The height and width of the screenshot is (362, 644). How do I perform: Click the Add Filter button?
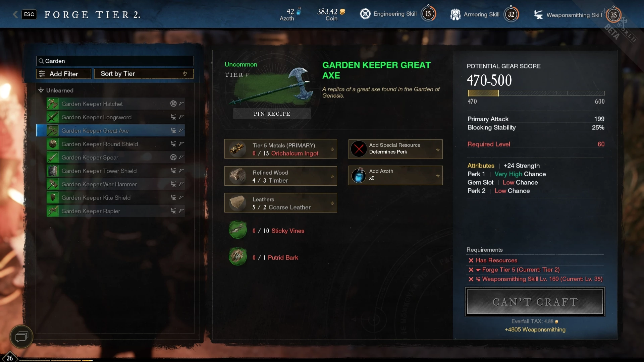[64, 74]
